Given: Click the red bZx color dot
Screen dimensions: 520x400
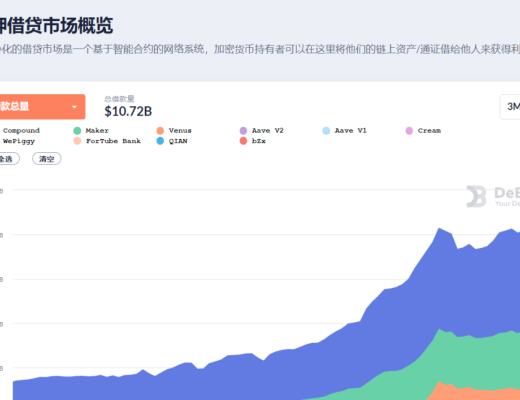Looking at the screenshot, I should [243, 141].
